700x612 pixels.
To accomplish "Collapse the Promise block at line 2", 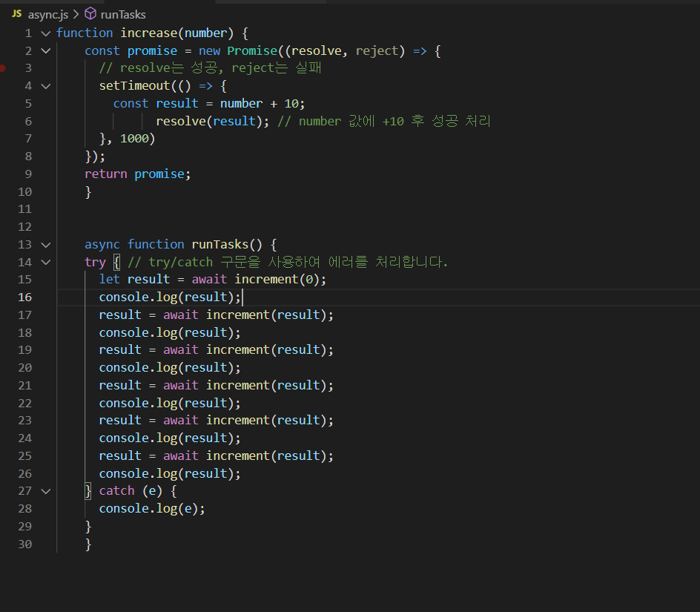I will coord(45,51).
